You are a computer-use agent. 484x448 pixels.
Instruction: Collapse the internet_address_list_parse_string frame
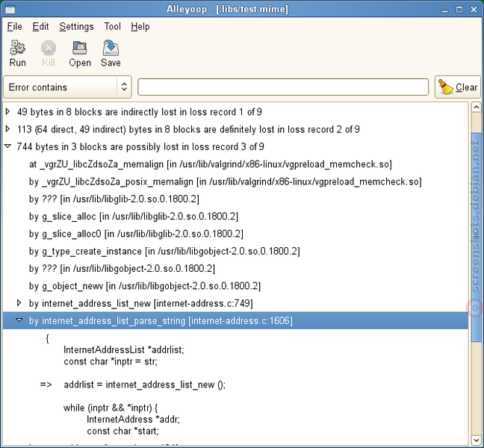(x=19, y=320)
